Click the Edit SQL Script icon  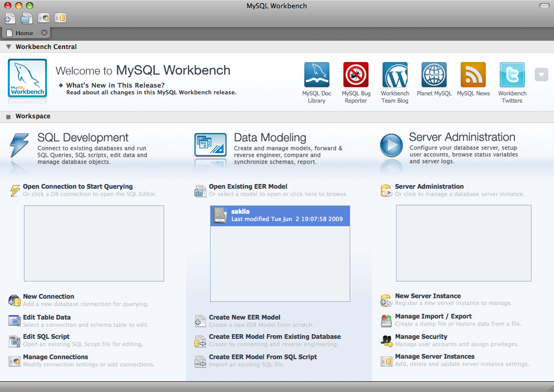tap(15, 340)
